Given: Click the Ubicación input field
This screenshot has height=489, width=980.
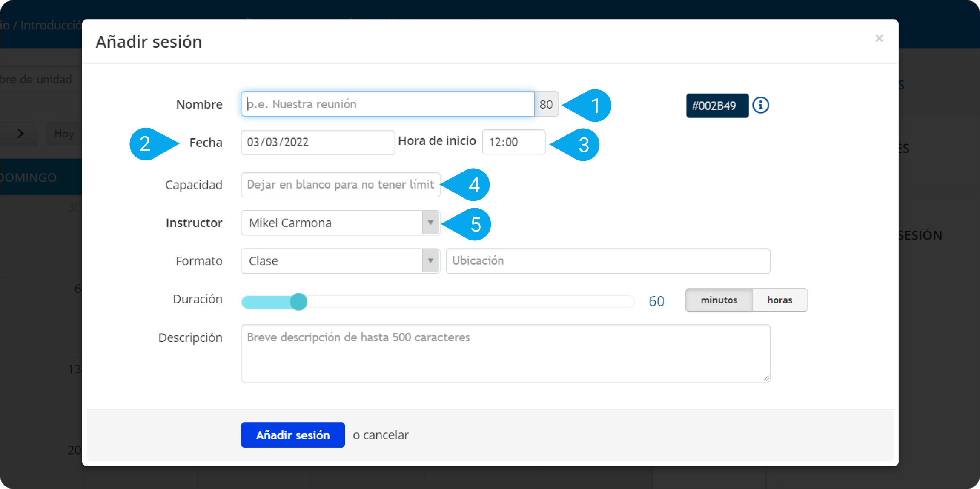Looking at the screenshot, I should pos(608,261).
